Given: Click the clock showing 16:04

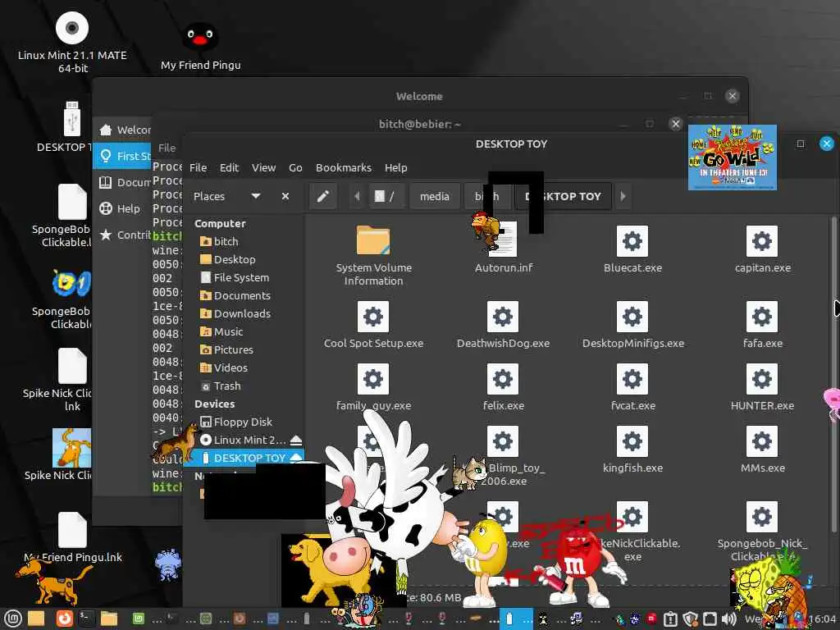Looking at the screenshot, I should [x=823, y=619].
